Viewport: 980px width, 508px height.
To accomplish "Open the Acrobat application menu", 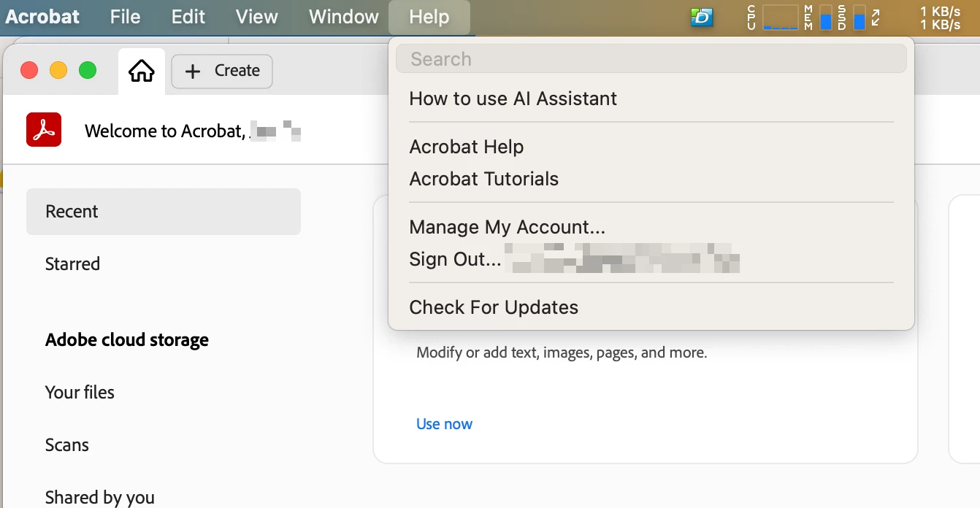I will (x=42, y=17).
